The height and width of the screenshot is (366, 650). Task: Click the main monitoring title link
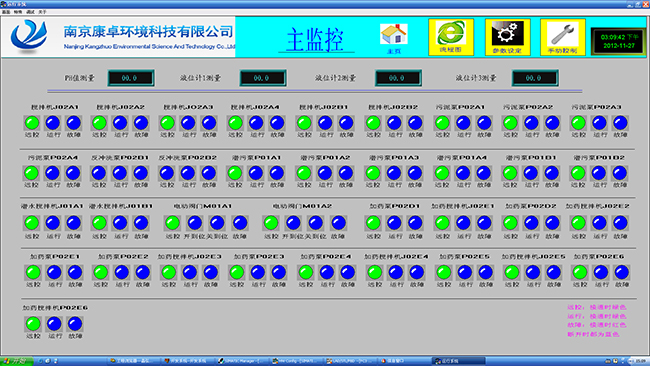[315, 40]
